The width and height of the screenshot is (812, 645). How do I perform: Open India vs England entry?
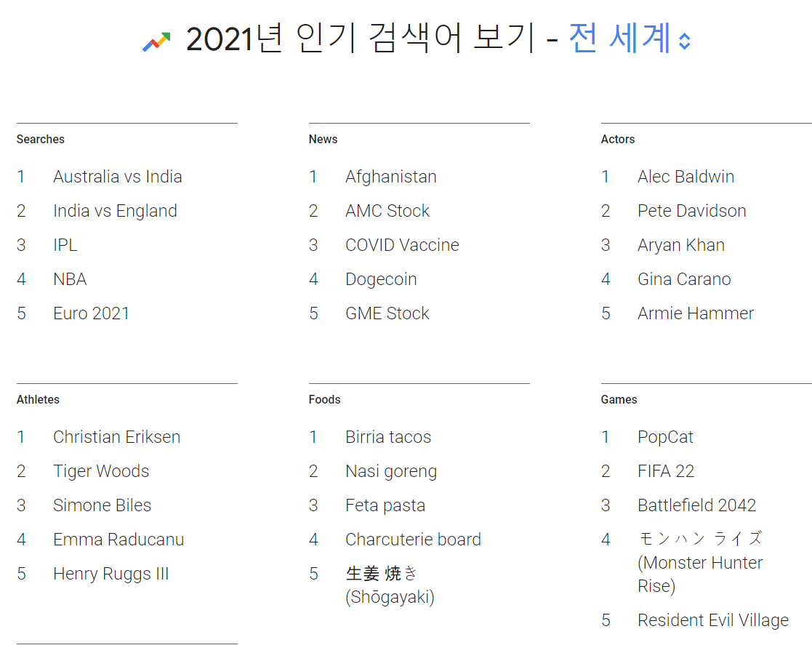(x=115, y=211)
